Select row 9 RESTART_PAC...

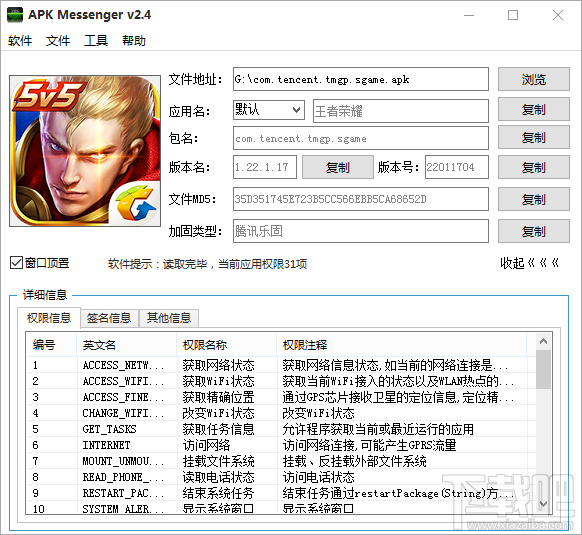(281, 493)
